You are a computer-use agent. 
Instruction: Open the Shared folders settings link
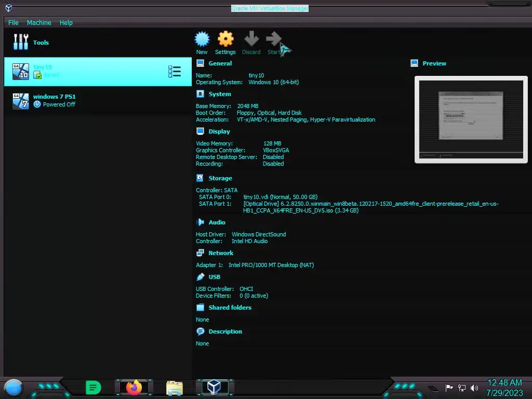(230, 308)
